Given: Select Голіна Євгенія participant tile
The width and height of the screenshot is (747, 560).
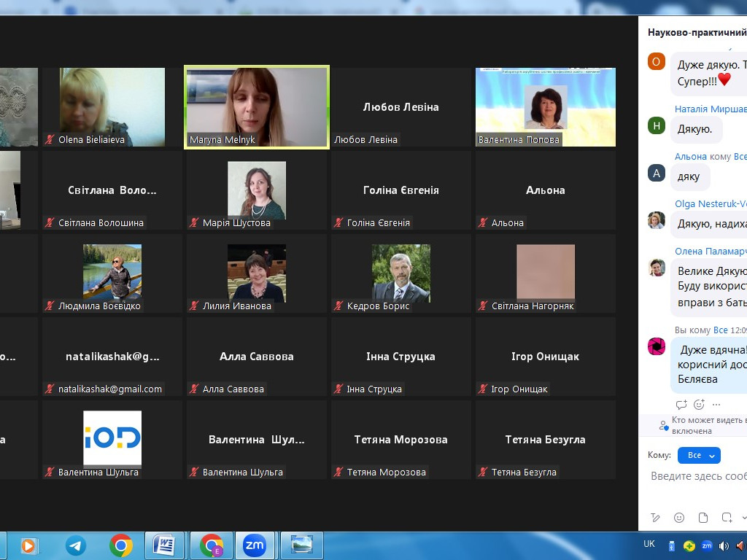Looking at the screenshot, I should pyautogui.click(x=400, y=190).
